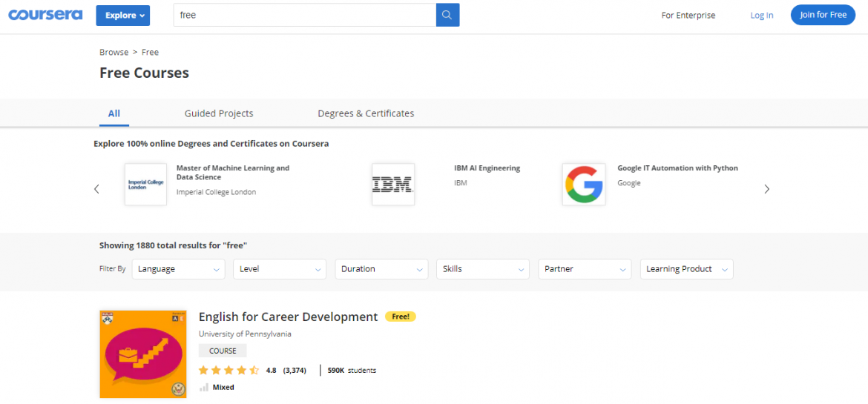Click the star rating of the course
Screen dimensions: 868x404
coord(228,370)
